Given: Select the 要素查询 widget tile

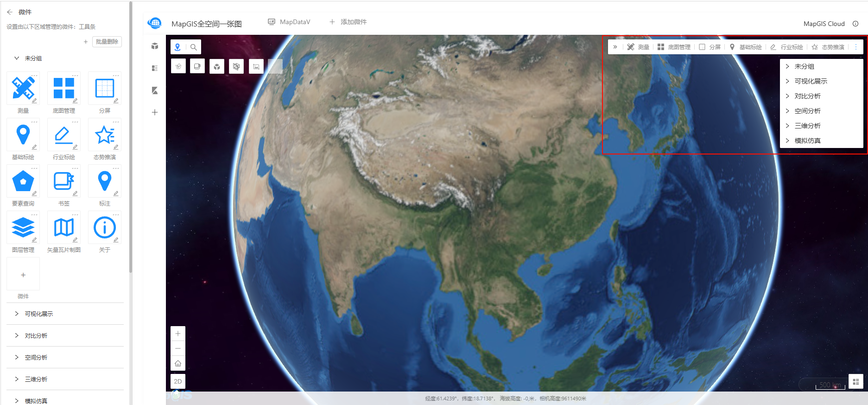Looking at the screenshot, I should coord(23,181).
